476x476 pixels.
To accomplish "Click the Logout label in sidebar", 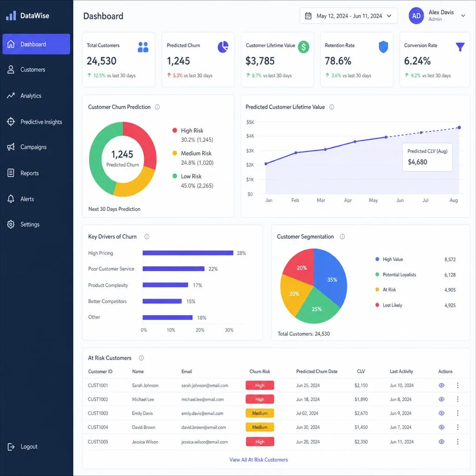I will coord(29,447).
